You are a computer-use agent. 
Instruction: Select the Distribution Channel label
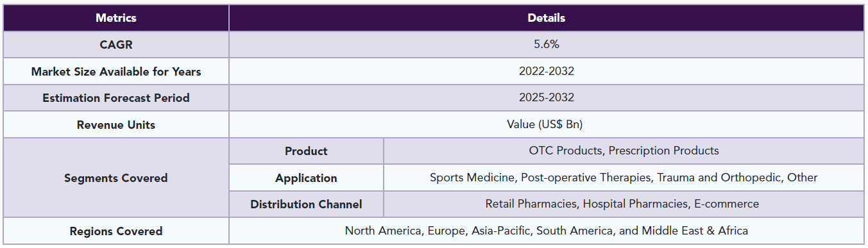[306, 204]
